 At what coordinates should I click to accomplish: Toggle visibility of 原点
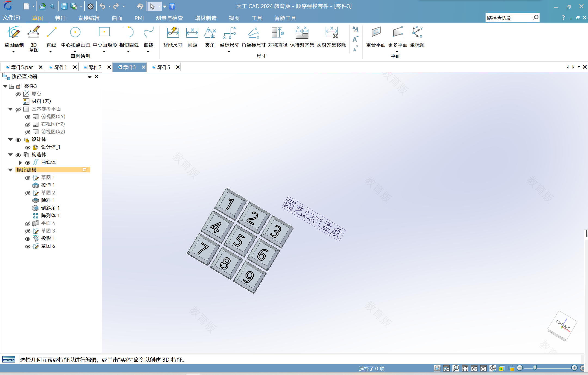[18, 94]
